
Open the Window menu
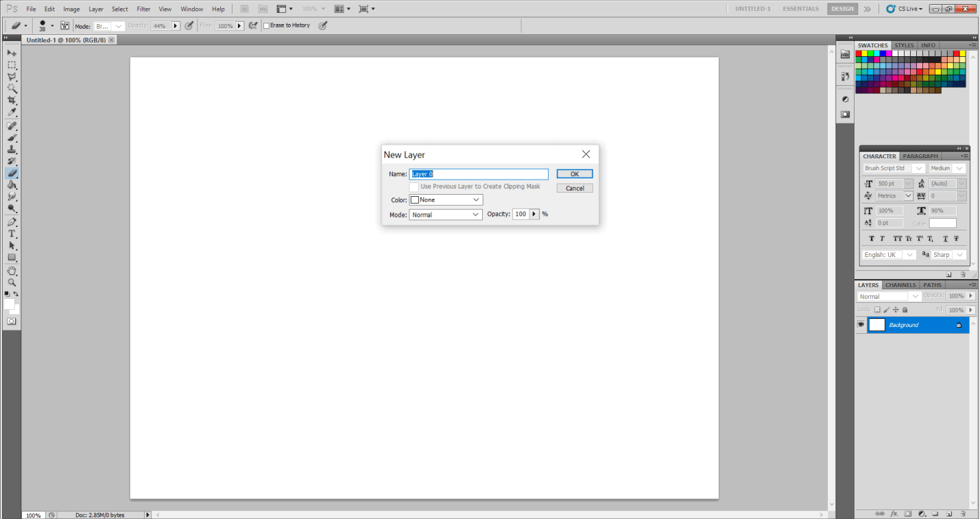coord(192,9)
